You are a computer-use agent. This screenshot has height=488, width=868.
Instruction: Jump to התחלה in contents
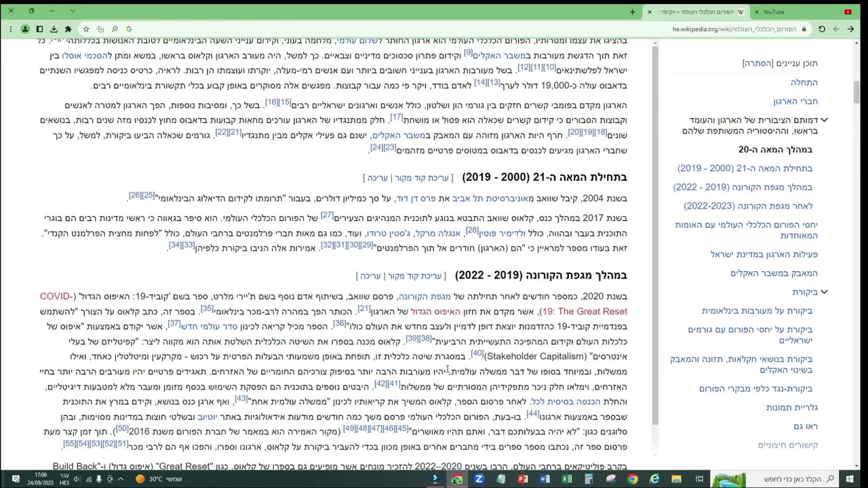point(804,82)
